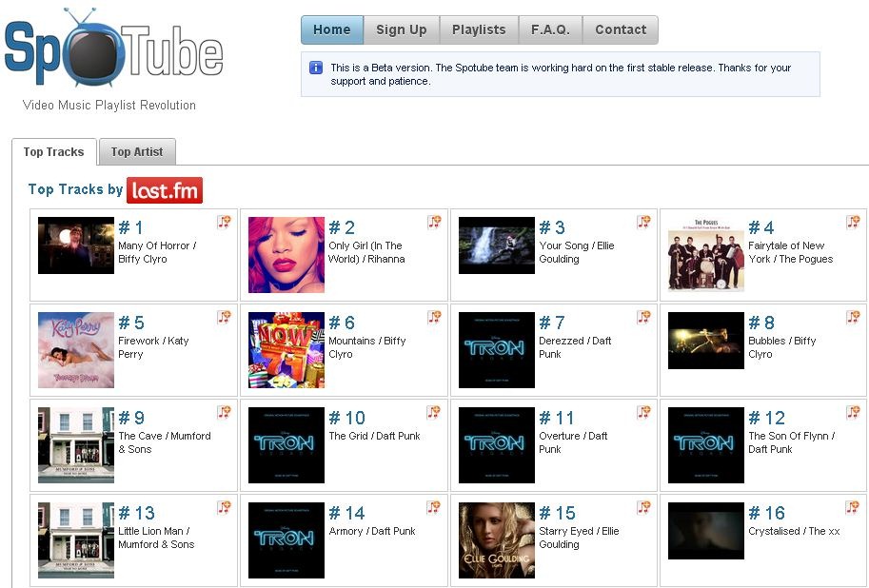Viewport: 869px width, 588px height.
Task: Click the NOW compilation cover for Mountains
Action: click(286, 350)
